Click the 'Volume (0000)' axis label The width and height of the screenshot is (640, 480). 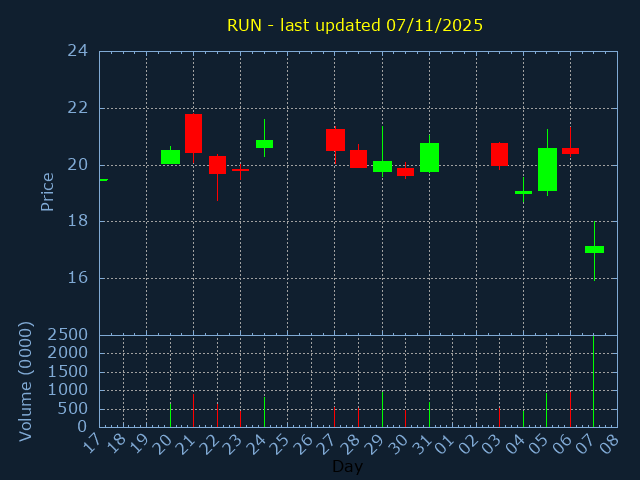[27, 381]
